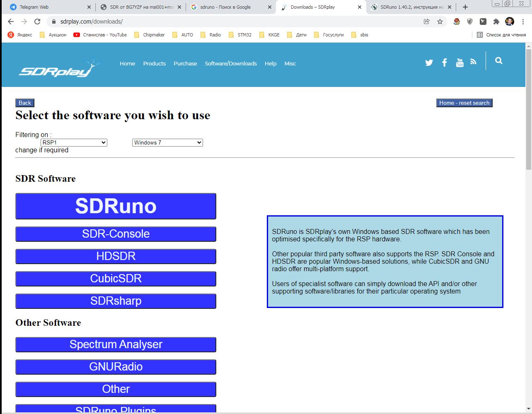Screen dimensions: 532x414
Task: Select the Spectrum Analyser button
Action: point(116,344)
